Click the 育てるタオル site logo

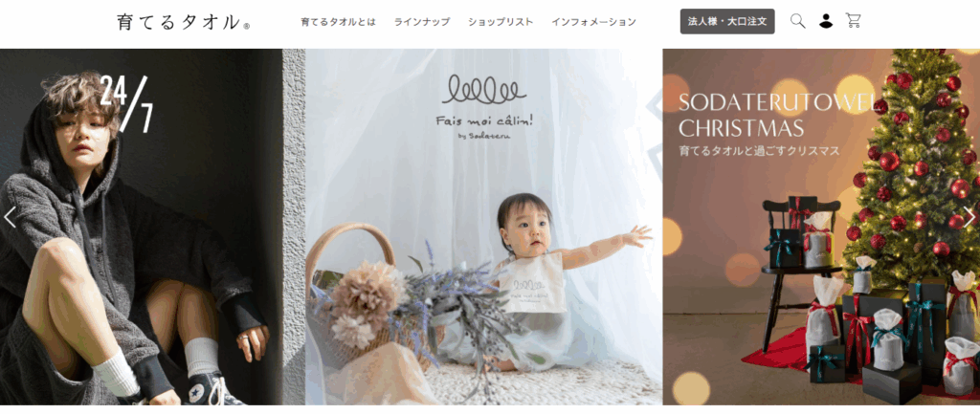point(184,22)
